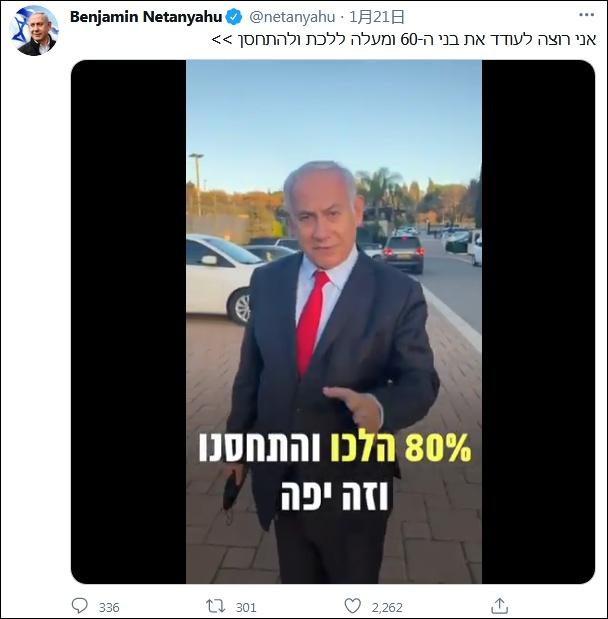
Task: Click the yellow 80% caption in video
Action: (x=438, y=448)
